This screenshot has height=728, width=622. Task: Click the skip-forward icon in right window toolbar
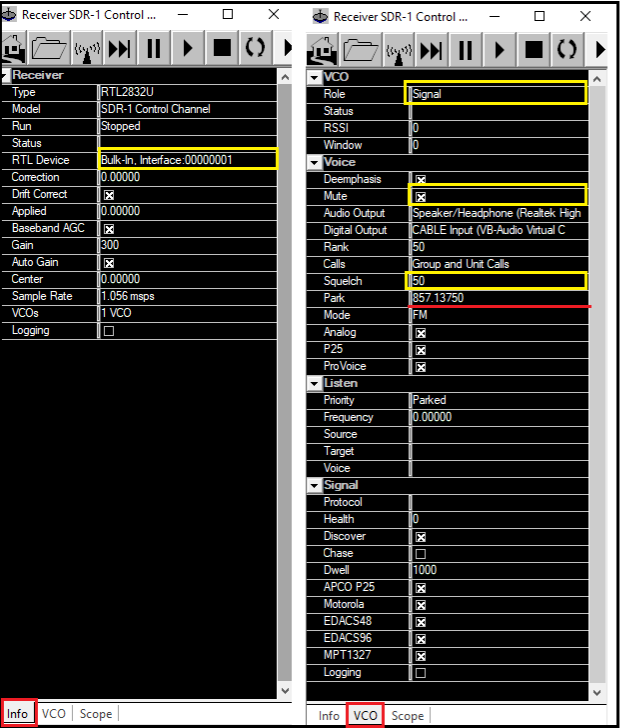pyautogui.click(x=432, y=49)
